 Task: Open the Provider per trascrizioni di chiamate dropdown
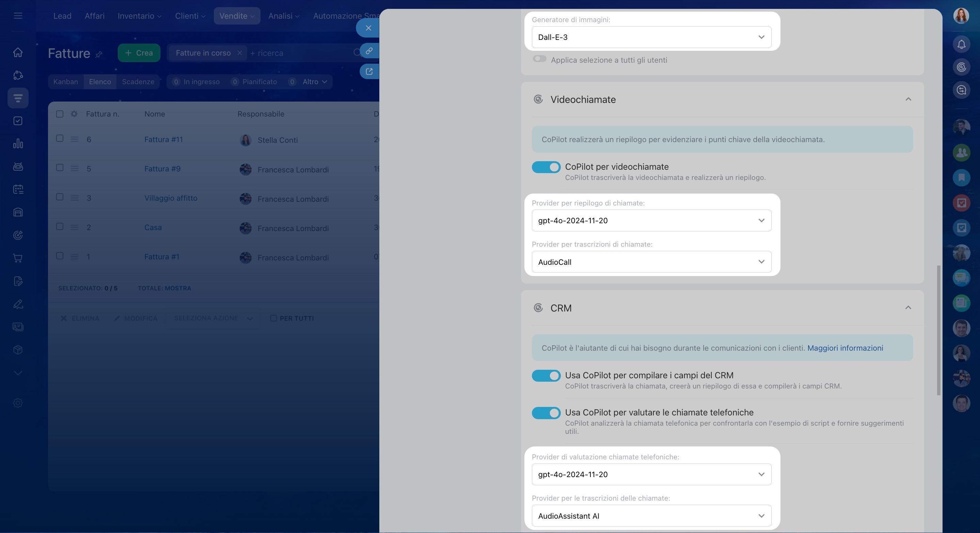(651, 262)
